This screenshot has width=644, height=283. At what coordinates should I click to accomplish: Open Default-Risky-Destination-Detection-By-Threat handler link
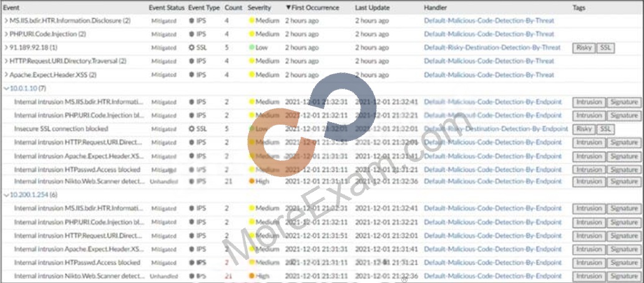point(492,47)
